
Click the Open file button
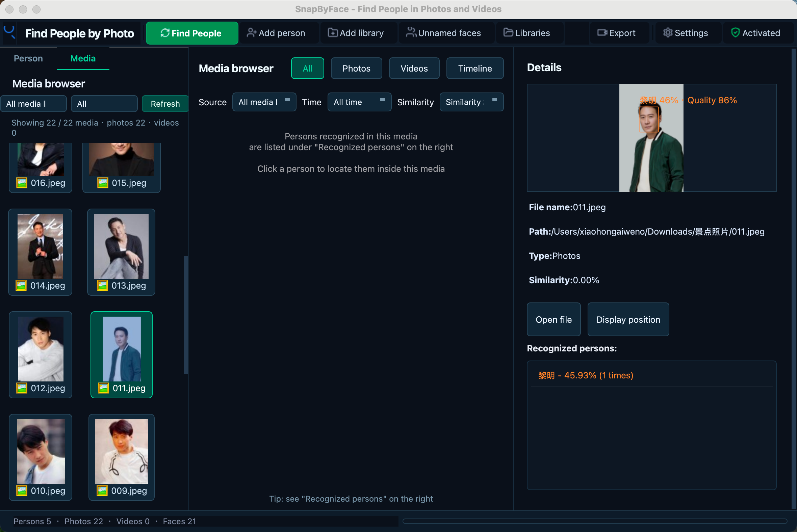(554, 320)
